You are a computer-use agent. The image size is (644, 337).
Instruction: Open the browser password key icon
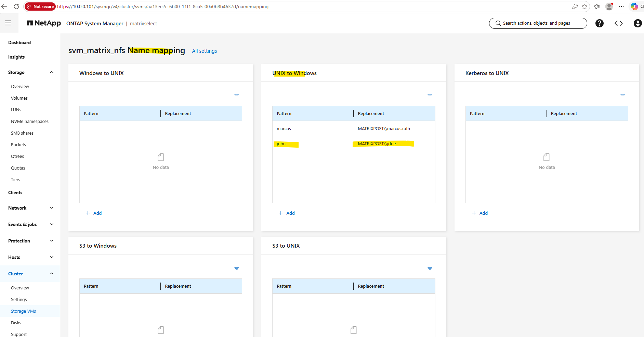point(575,7)
